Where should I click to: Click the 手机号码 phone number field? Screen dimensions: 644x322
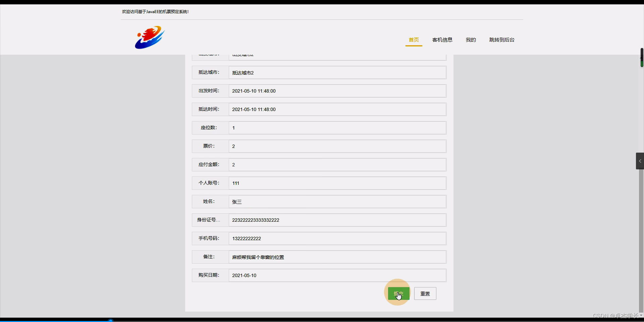(337, 238)
